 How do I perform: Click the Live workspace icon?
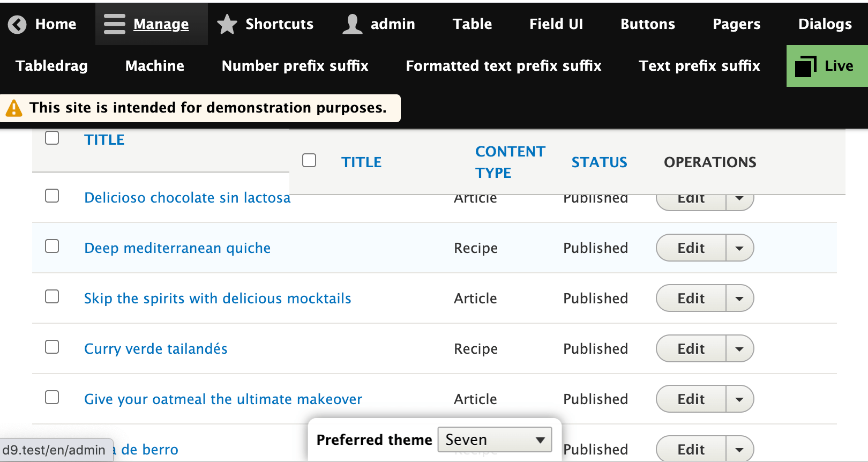[x=805, y=66]
